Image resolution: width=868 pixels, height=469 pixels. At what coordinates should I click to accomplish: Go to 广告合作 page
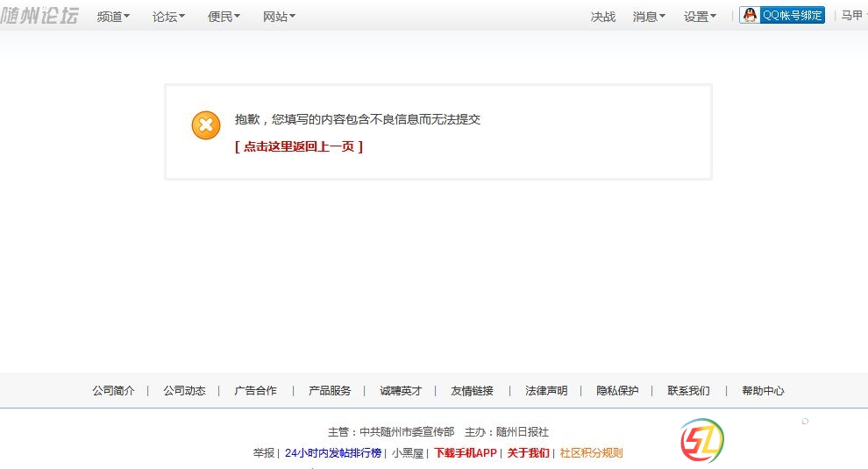coord(255,391)
